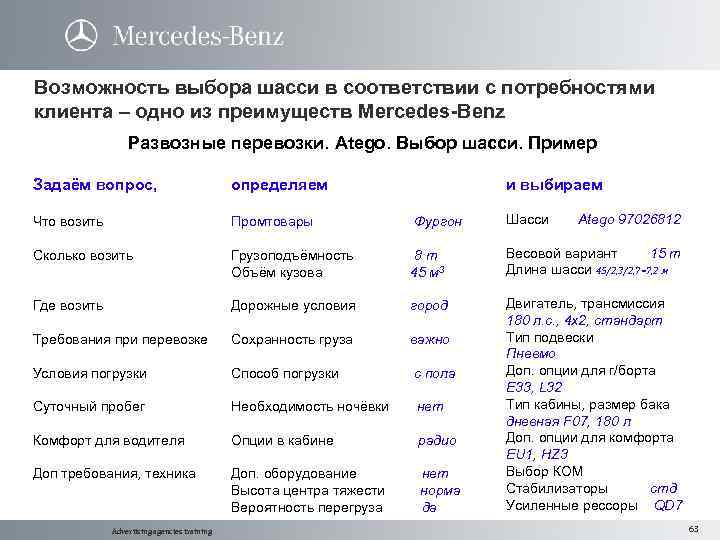Screen dimensions: 720x540
Task: Click the value 'норма'
Action: 440,491
